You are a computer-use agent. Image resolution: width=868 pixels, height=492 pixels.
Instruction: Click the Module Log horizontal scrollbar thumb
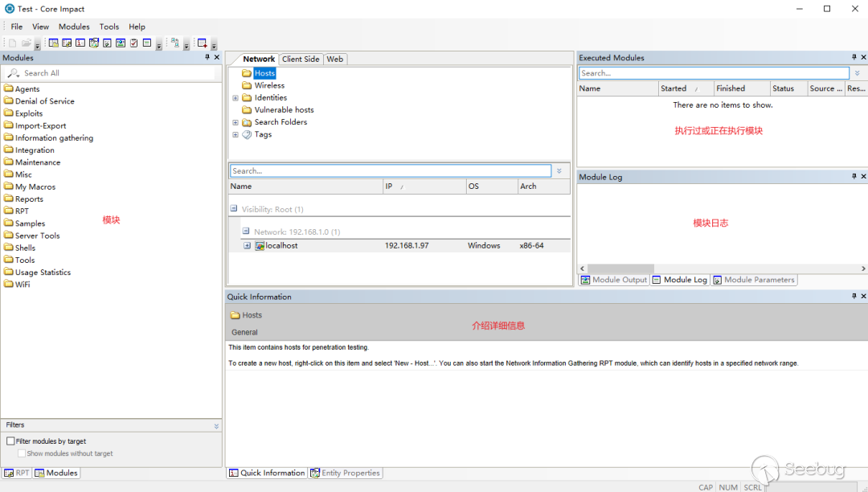coord(620,269)
